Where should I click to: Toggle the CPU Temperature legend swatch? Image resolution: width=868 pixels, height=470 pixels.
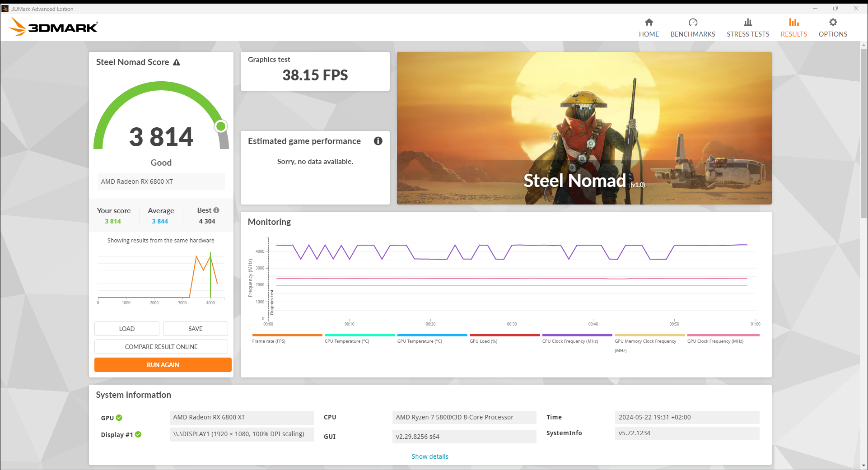(360, 335)
